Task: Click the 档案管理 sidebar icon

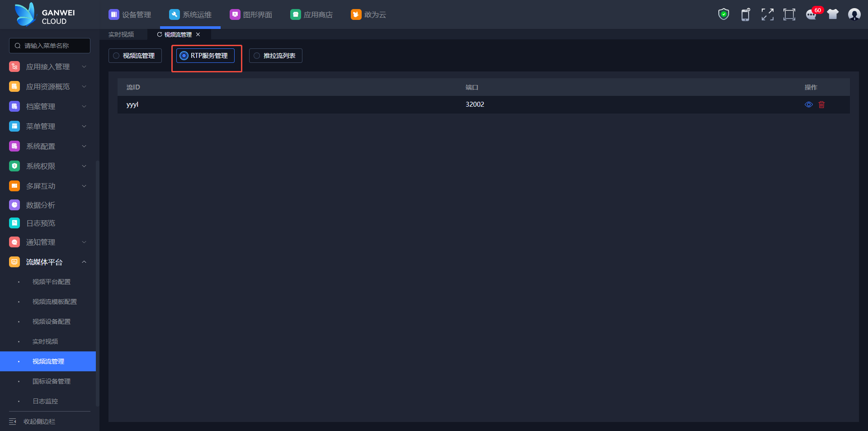Action: (x=14, y=106)
